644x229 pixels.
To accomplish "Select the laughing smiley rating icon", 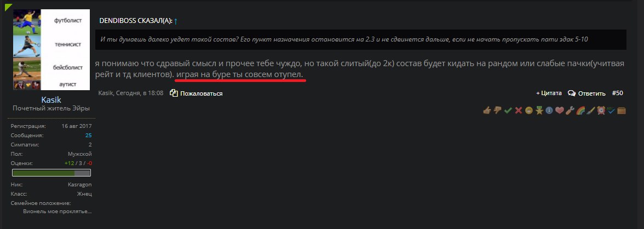I will click(529, 110).
